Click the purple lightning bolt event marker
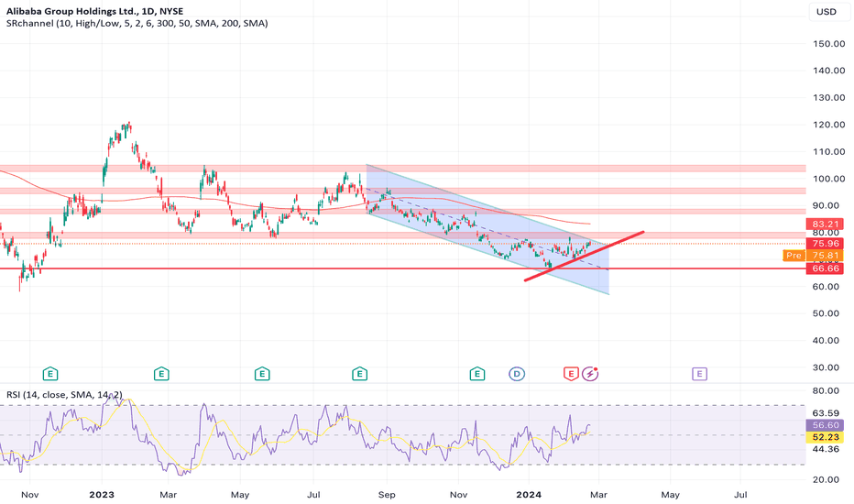The height and width of the screenshot is (504, 854). [590, 374]
